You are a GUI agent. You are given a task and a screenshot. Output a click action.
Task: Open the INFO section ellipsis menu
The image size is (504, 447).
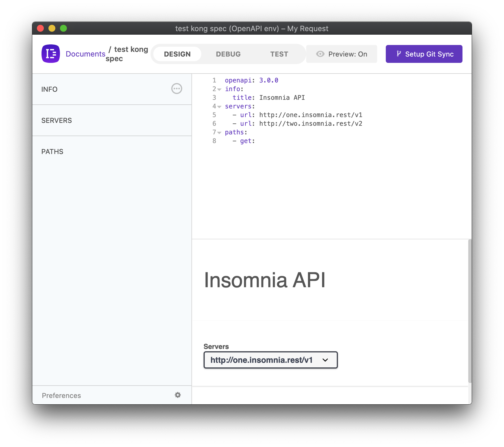click(177, 89)
